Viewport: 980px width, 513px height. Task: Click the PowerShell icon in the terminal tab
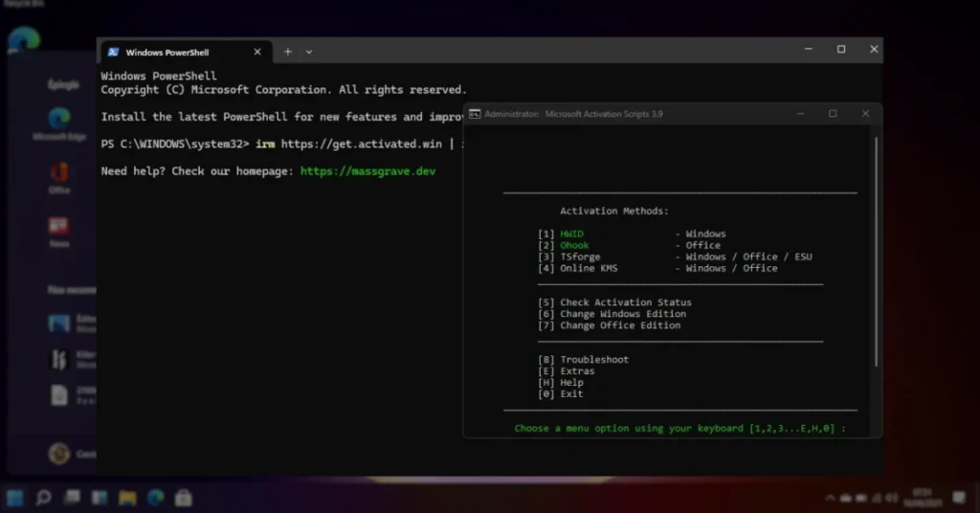pyautogui.click(x=114, y=53)
